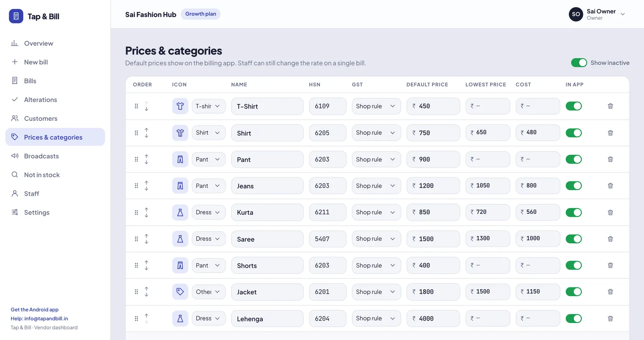Delete the Lehenga row
644x340 pixels.
(610, 318)
